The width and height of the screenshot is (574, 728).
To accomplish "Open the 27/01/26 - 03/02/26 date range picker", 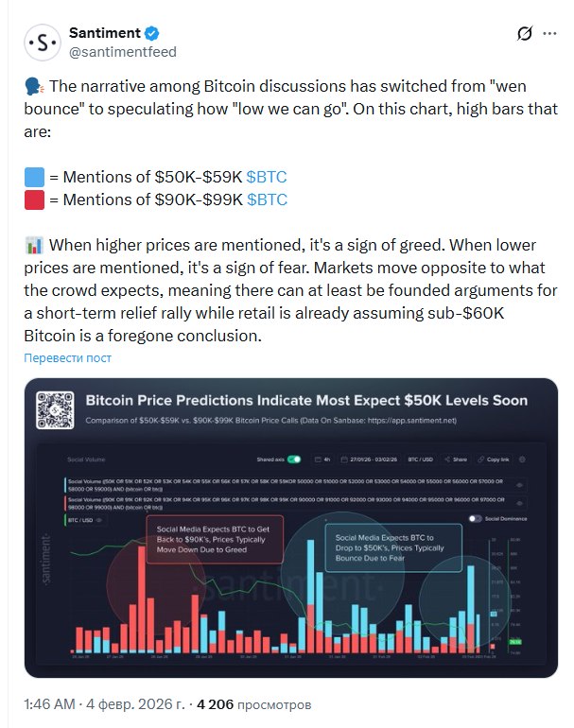I will click(370, 459).
